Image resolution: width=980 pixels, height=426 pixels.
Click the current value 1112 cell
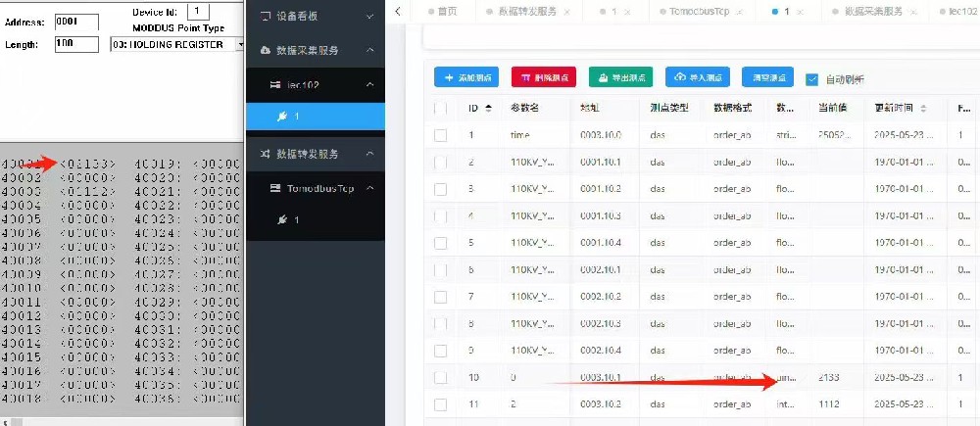[x=829, y=404]
